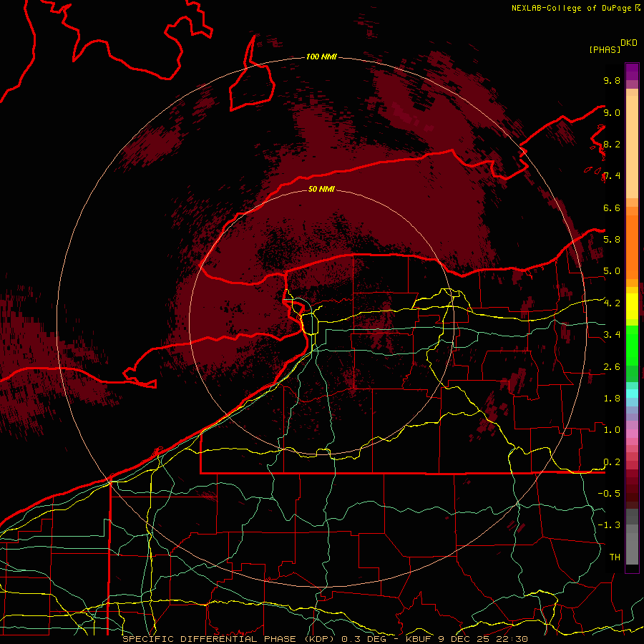644x644 pixels.
Task: Click the 6.6 value on color scale
Action: [x=612, y=208]
